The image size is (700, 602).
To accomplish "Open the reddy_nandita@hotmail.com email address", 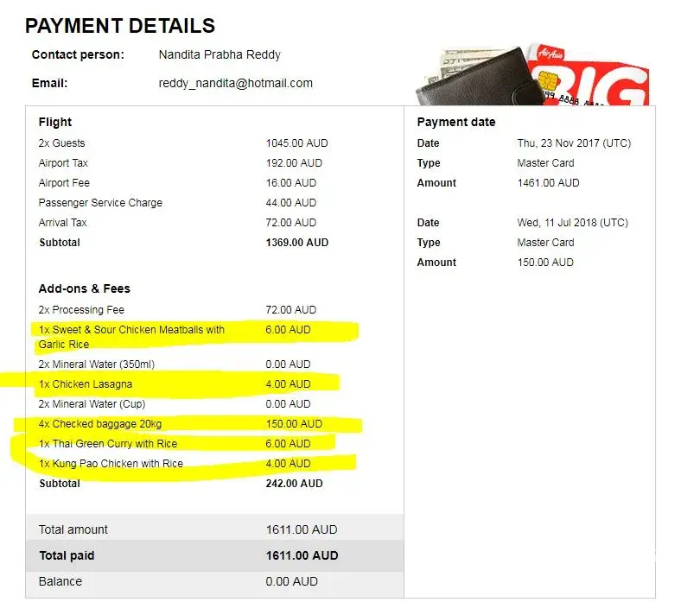I will pyautogui.click(x=235, y=84).
